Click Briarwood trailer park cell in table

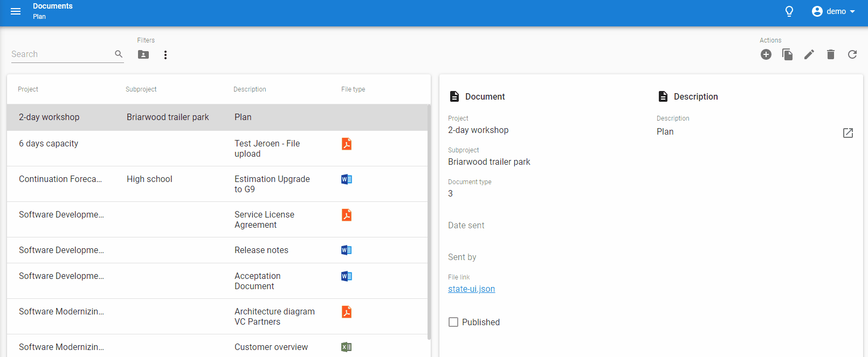(168, 117)
